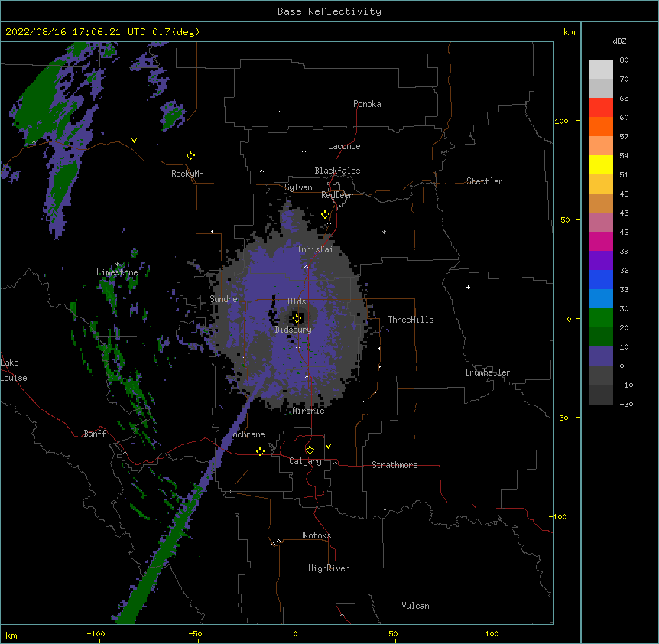Click the Lake Louise label
The image size is (659, 644).
(x=14, y=370)
